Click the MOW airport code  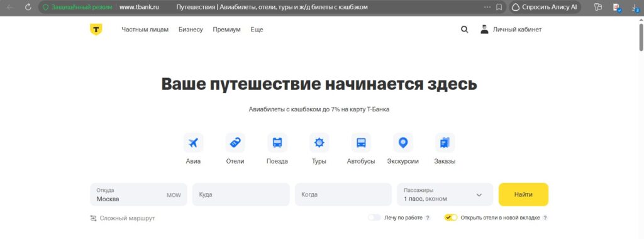point(174,195)
